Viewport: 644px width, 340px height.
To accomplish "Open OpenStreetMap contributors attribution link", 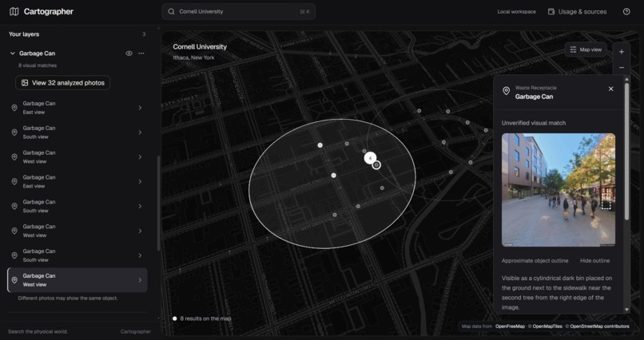I will [x=598, y=326].
